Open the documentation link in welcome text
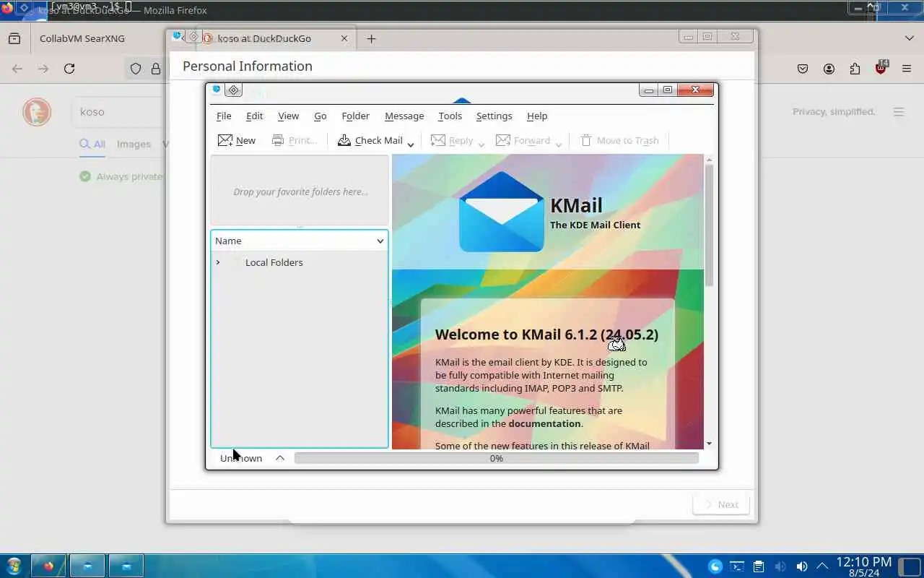Image resolution: width=924 pixels, height=578 pixels. (544, 423)
